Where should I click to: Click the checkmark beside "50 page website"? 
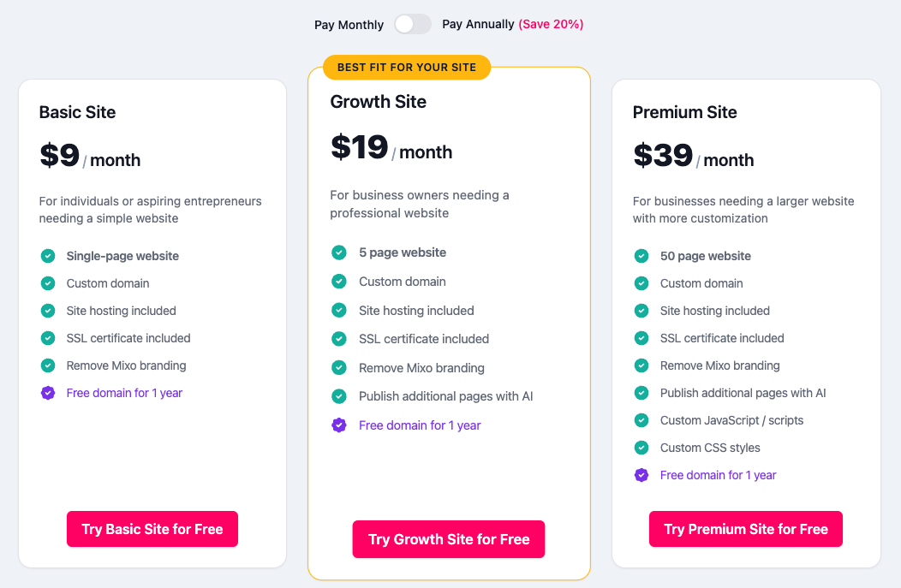(641, 256)
